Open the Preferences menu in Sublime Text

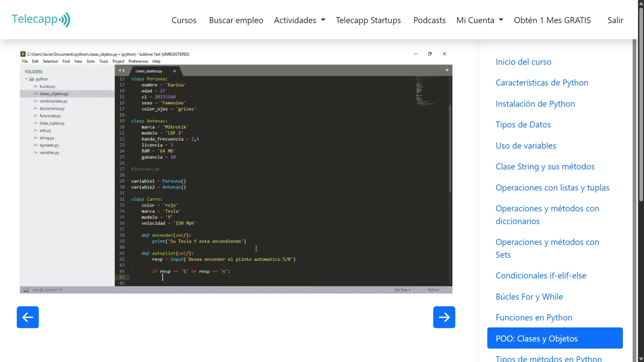(x=138, y=61)
